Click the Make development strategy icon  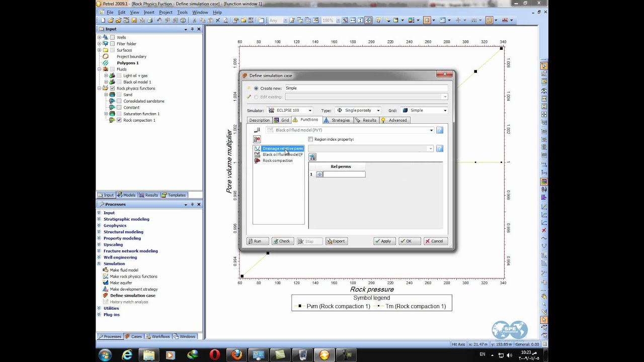[x=106, y=289]
